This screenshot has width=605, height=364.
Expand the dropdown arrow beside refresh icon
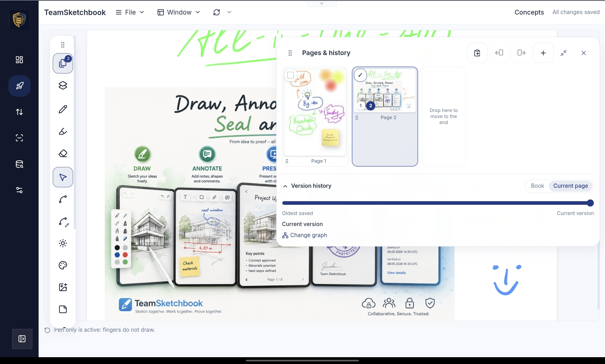229,12
